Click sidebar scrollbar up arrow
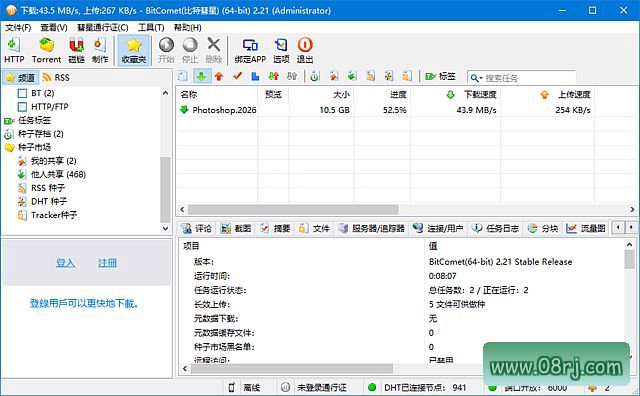640x396 pixels. [165, 93]
